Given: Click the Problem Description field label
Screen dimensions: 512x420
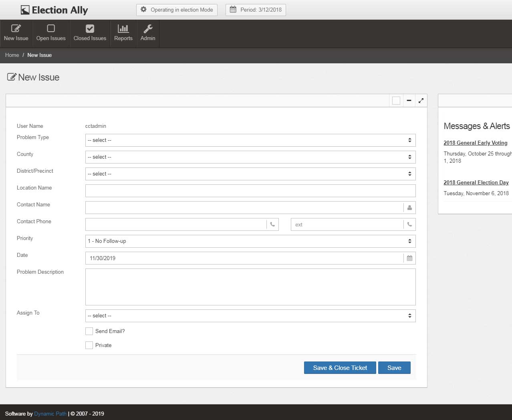Looking at the screenshot, I should (x=40, y=272).
